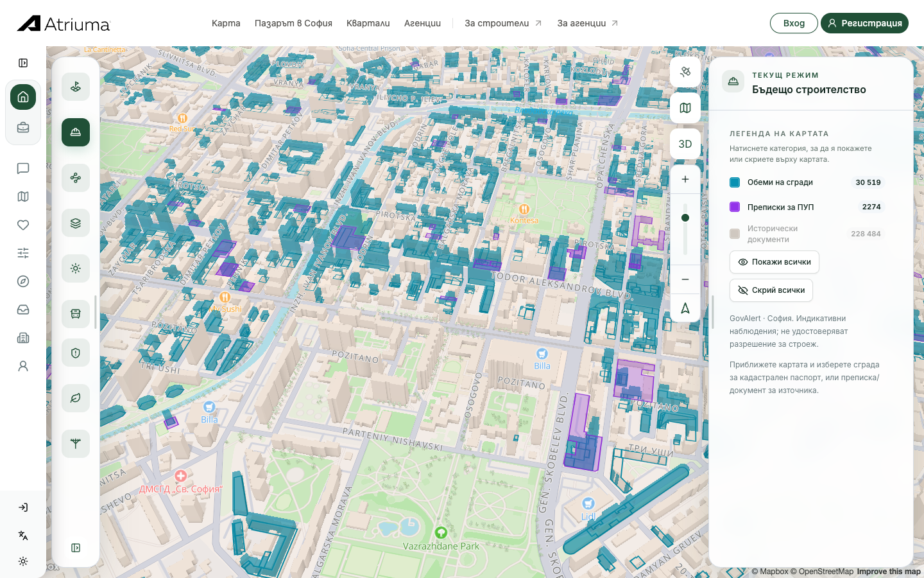This screenshot has height=578, width=924.
Task: Click the map zoom slider handle
Action: [685, 218]
